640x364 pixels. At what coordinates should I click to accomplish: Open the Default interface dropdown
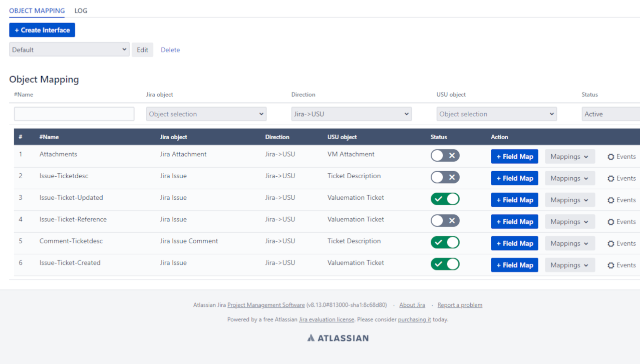[69, 50]
